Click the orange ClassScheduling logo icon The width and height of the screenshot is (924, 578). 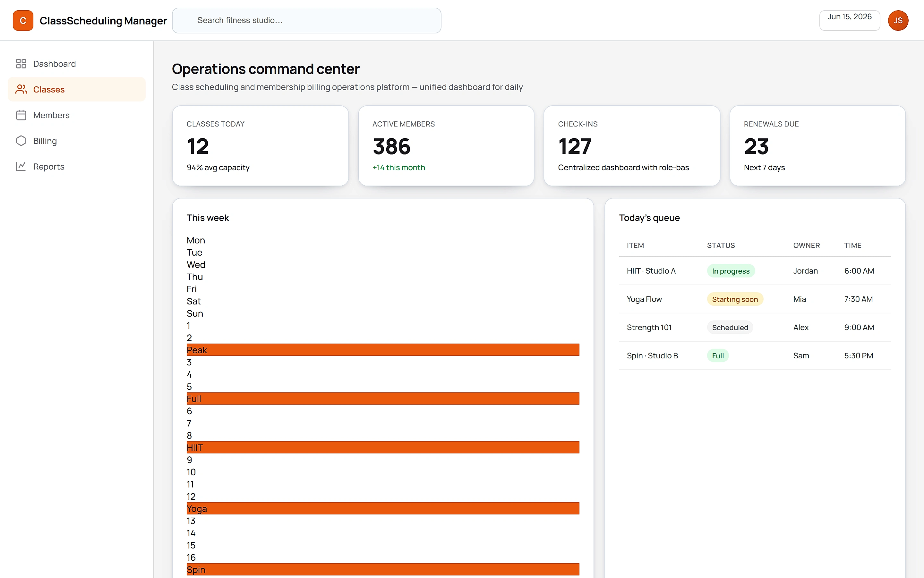(23, 21)
